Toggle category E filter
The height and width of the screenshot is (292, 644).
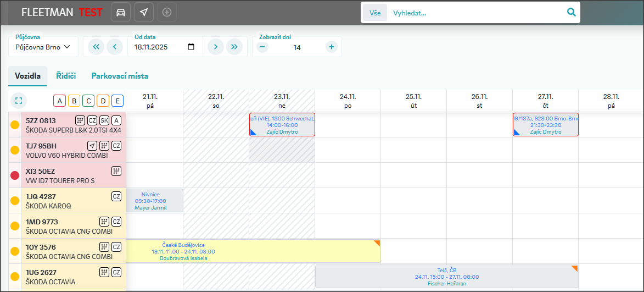pos(117,101)
